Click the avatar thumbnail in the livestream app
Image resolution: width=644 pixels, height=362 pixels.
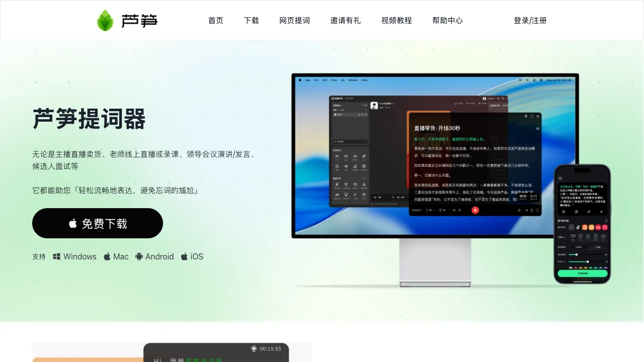[x=374, y=106]
